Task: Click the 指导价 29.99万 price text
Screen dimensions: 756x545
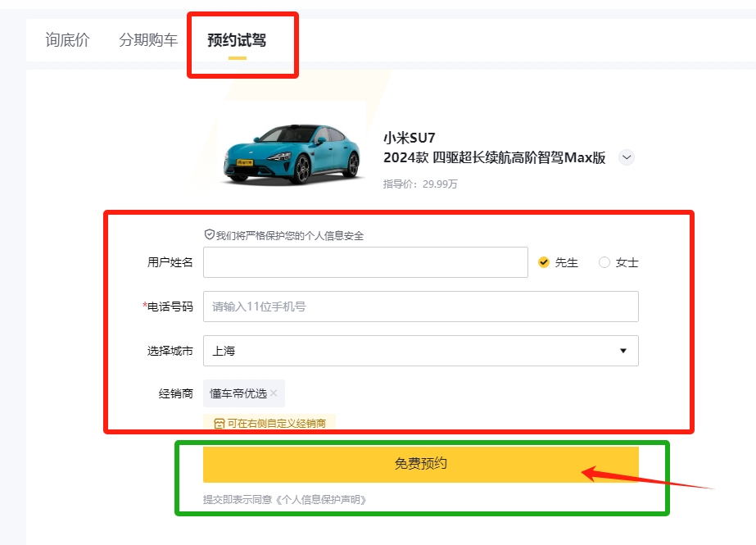Action: 420,184
